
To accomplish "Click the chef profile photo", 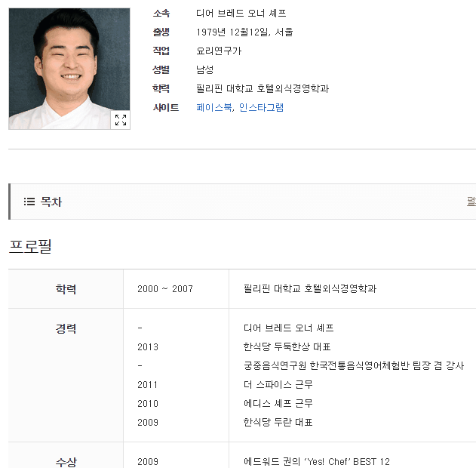I will coord(69,69).
